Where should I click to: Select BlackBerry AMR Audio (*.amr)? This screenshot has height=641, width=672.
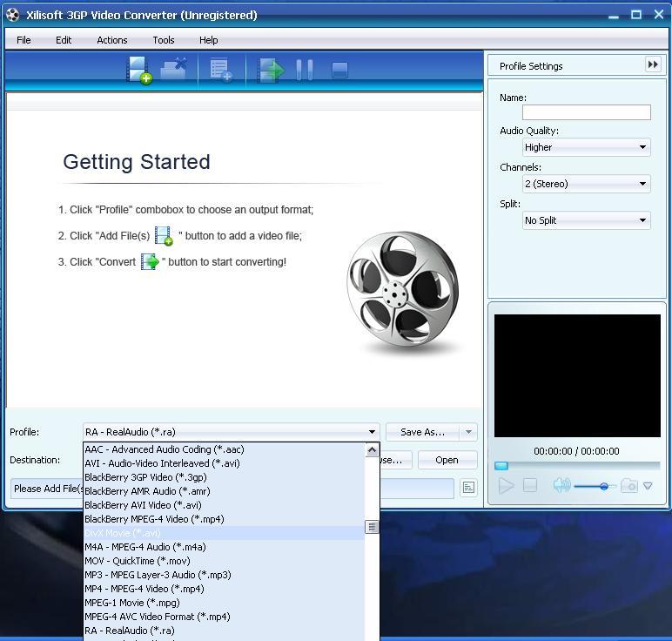click(224, 491)
